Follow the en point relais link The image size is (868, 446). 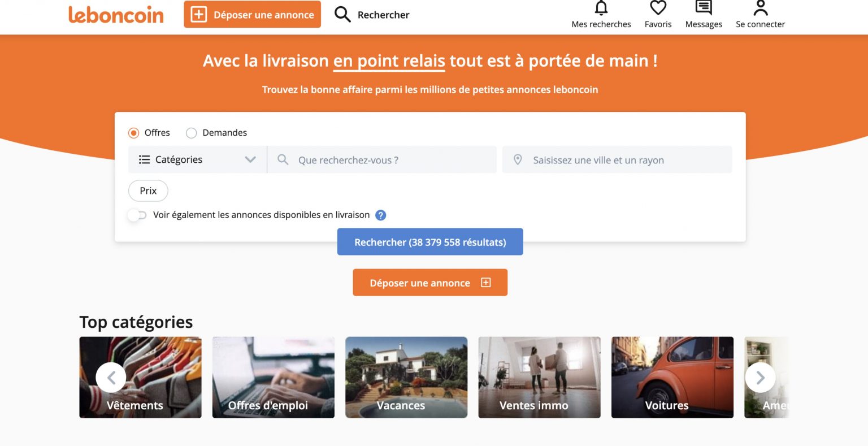click(389, 61)
